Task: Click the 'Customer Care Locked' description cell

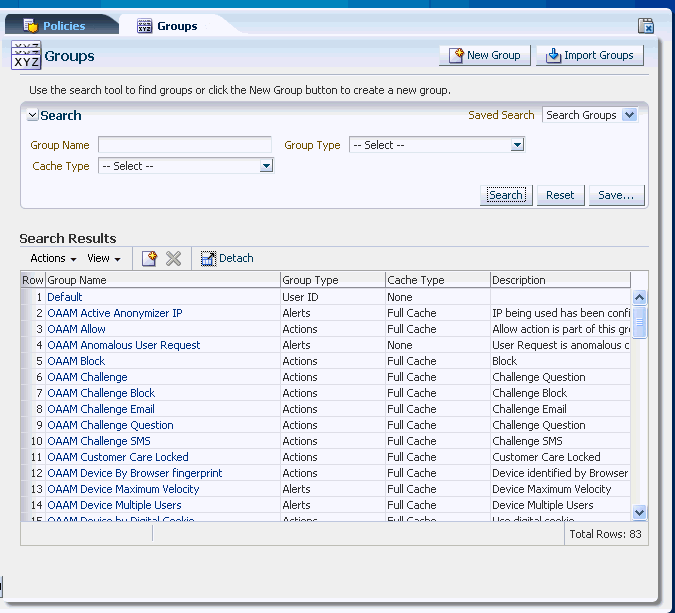Action: click(x=560, y=457)
